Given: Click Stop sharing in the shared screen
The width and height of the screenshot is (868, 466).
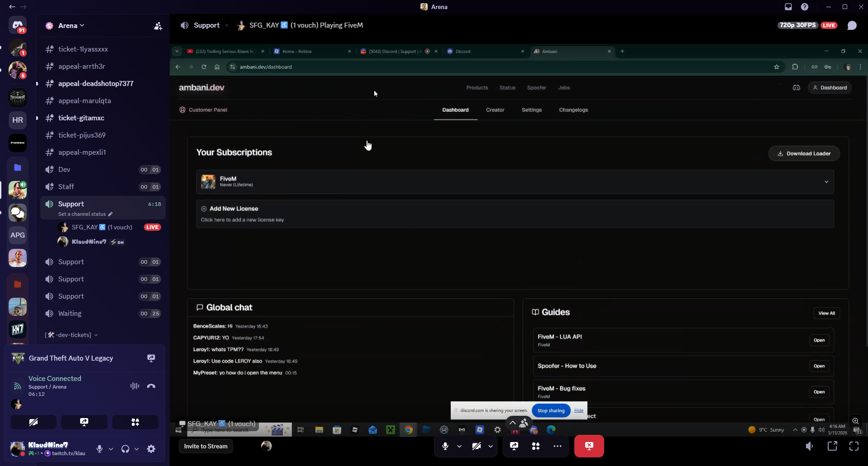Looking at the screenshot, I should [551, 410].
